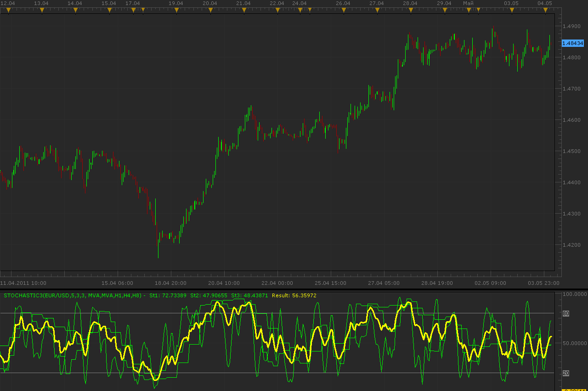Select the gold marker below the 22.04 date
This screenshot has height=391, width=588.
coord(277,10)
